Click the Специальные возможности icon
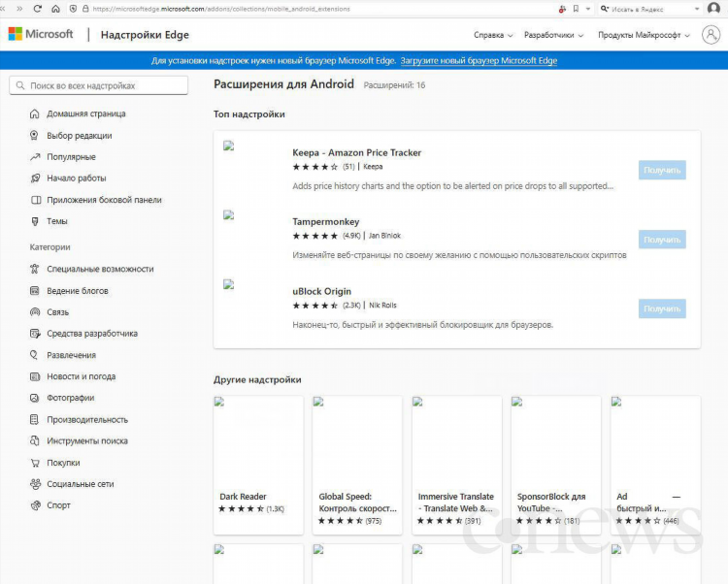728x584 pixels. pos(35,269)
